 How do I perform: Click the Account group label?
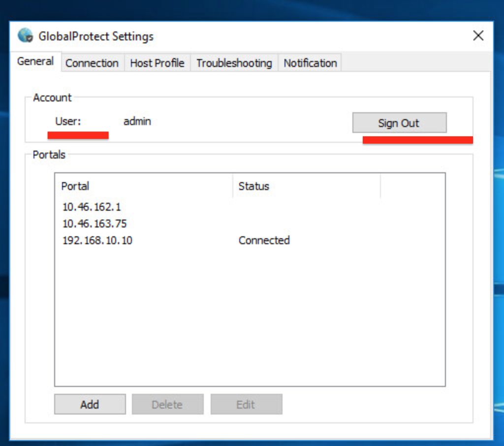(x=52, y=97)
